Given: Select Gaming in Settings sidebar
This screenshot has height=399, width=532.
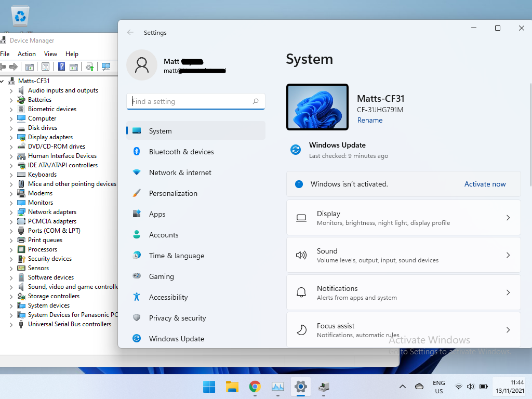Looking at the screenshot, I should (x=196, y=276).
